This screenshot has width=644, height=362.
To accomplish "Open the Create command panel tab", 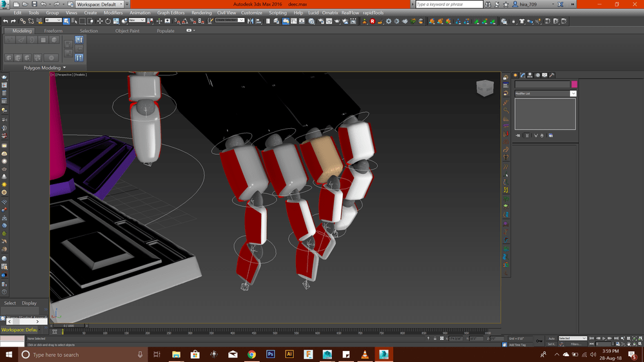I will (515, 75).
